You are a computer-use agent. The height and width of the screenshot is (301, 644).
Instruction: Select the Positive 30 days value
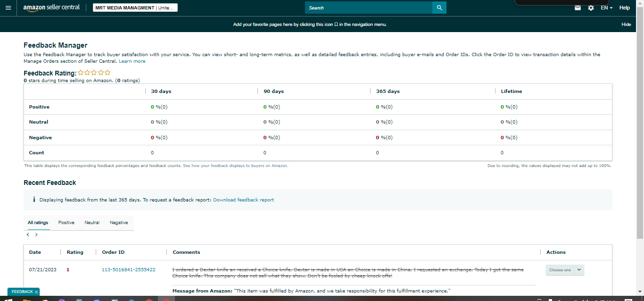click(159, 107)
